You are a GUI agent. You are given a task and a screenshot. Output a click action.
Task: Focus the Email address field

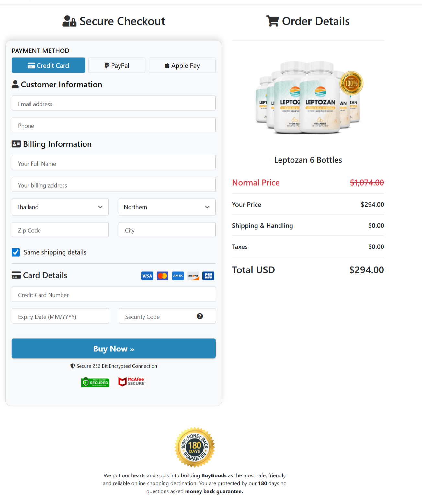(x=114, y=104)
